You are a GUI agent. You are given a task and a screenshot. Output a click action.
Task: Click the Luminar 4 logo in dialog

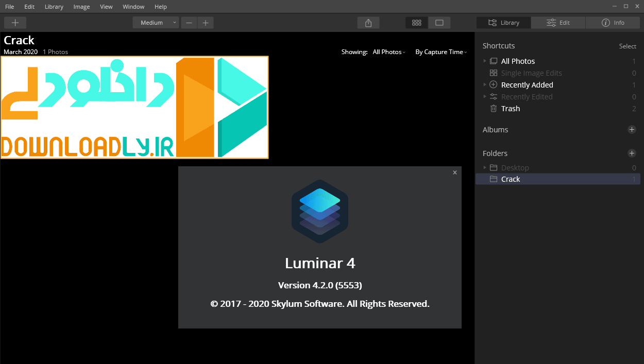coord(320,212)
